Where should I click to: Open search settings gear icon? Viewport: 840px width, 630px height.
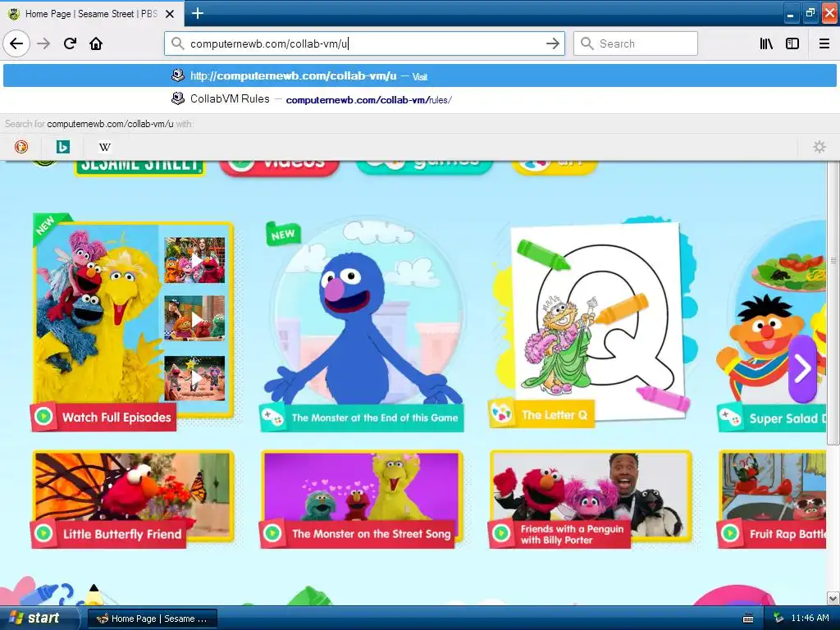819,147
